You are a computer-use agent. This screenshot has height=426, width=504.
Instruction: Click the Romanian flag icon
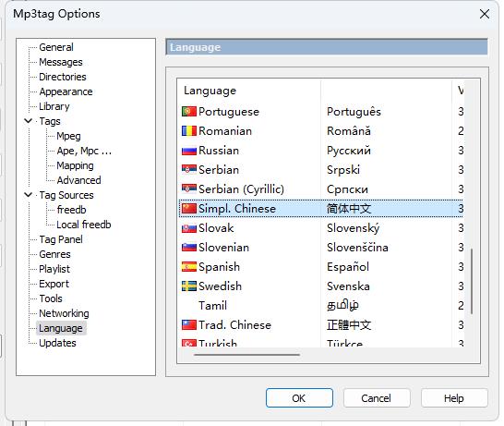189,131
